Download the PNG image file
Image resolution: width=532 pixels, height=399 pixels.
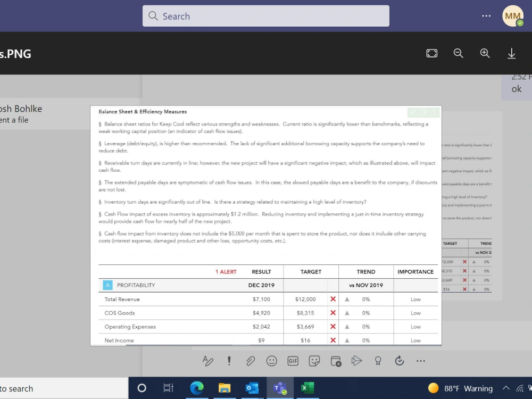click(x=511, y=53)
